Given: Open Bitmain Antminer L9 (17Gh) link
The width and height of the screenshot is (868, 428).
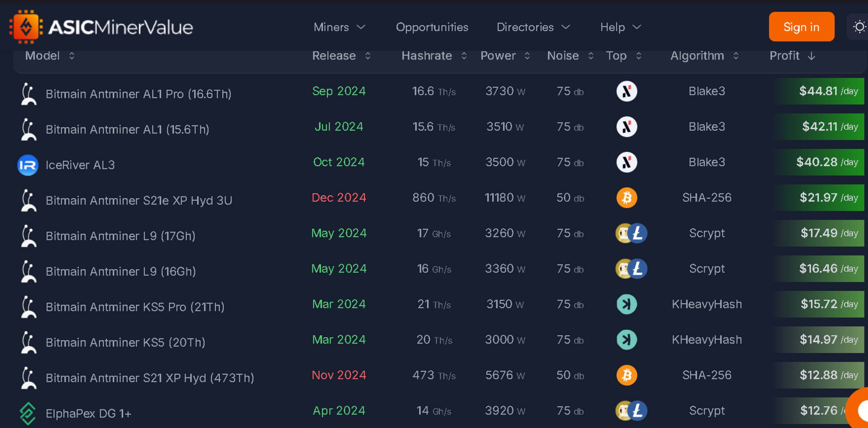Looking at the screenshot, I should pyautogui.click(x=121, y=236).
